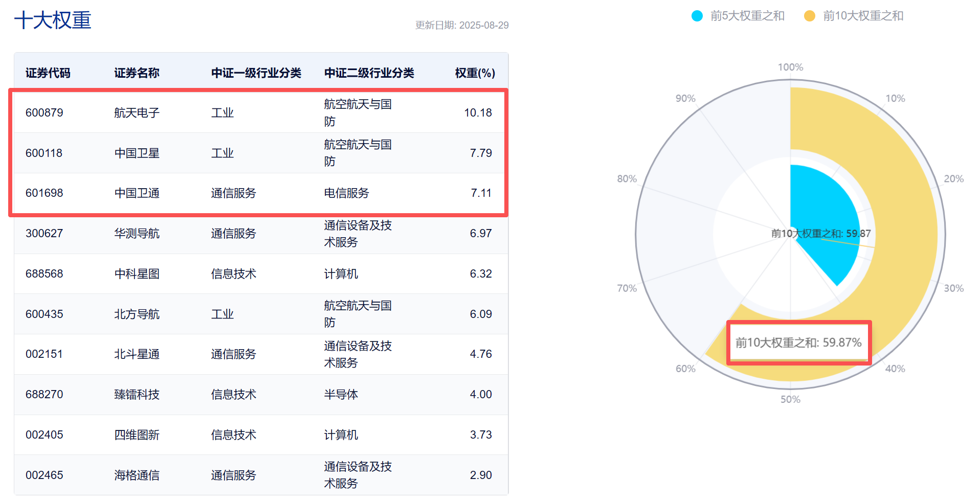Click weight value 2.90
Screen dimensions: 980x502
click(x=481, y=475)
